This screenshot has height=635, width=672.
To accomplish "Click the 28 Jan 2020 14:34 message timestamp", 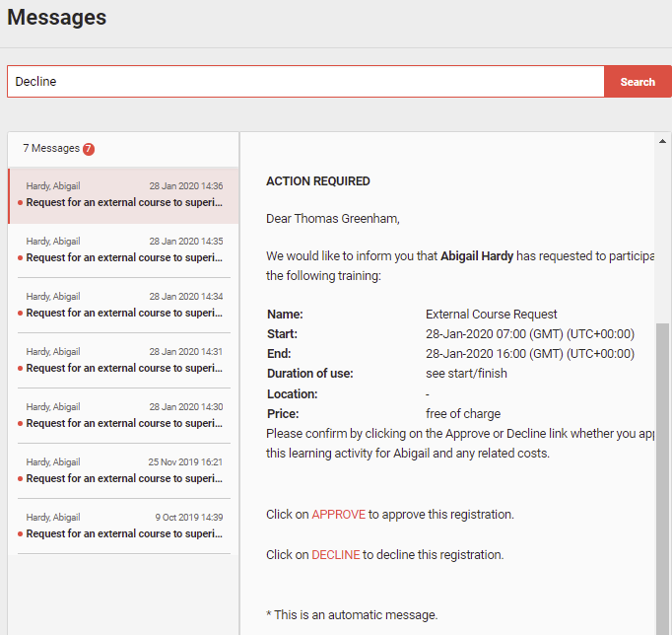I will [185, 297].
